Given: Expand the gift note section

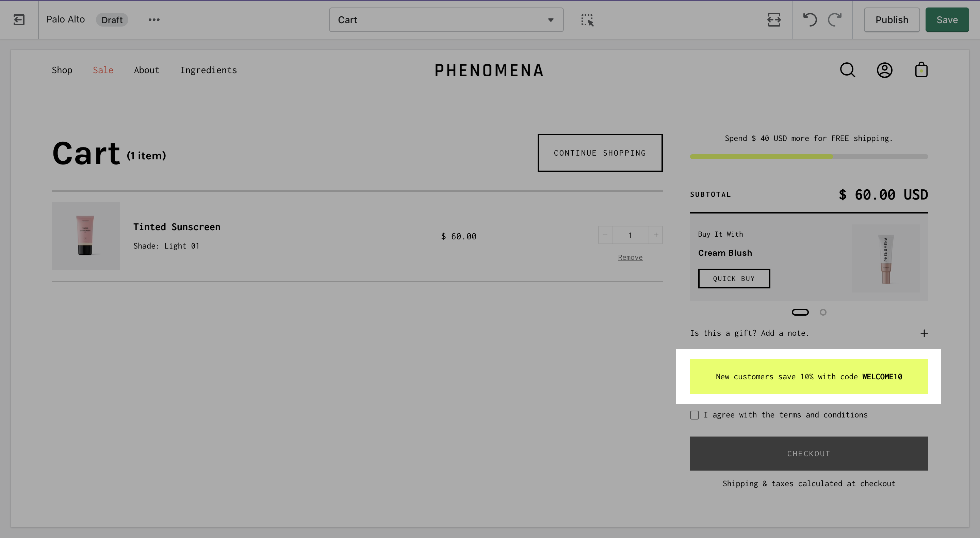Looking at the screenshot, I should pos(924,333).
